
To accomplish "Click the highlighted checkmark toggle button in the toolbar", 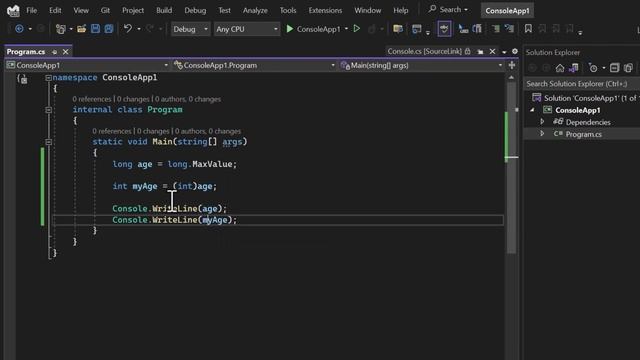I will (444, 29).
